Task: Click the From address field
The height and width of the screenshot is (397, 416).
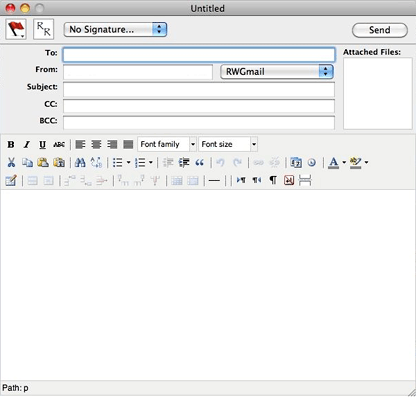Action: (x=138, y=72)
